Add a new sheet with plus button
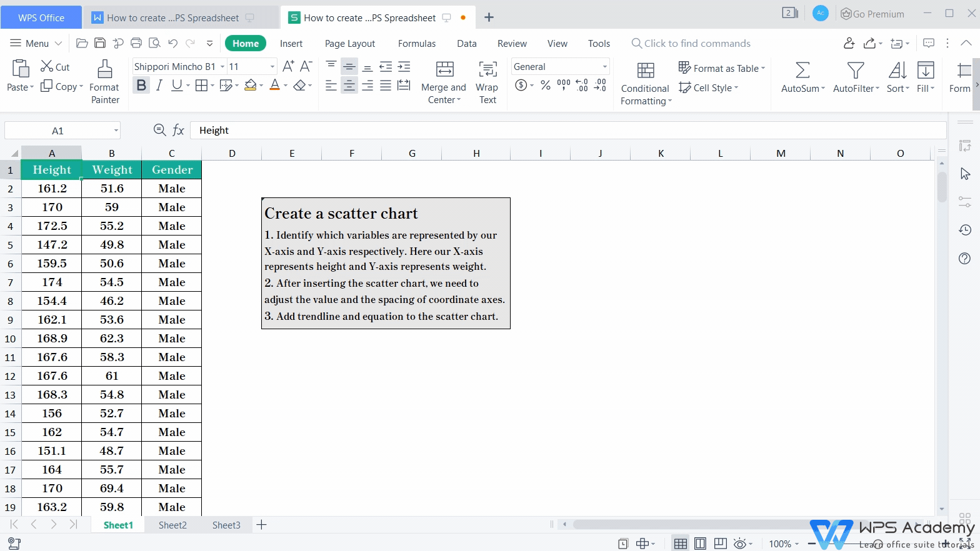The image size is (980, 551). click(x=262, y=525)
